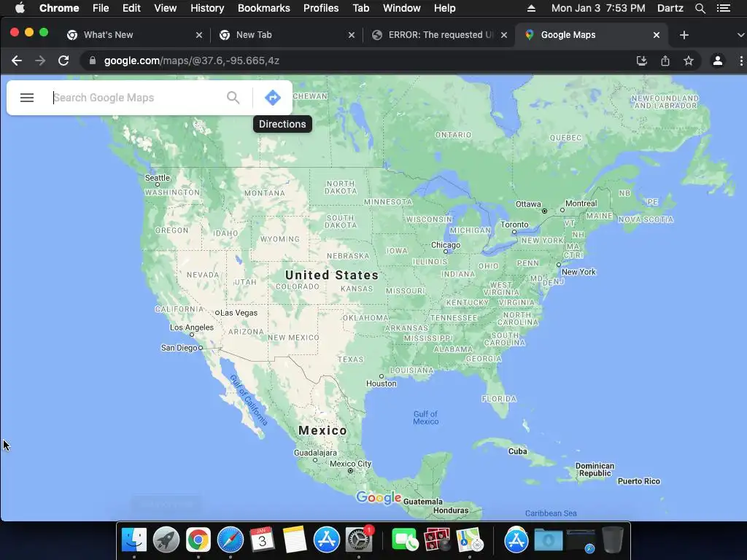Open the File menu

coord(101,8)
